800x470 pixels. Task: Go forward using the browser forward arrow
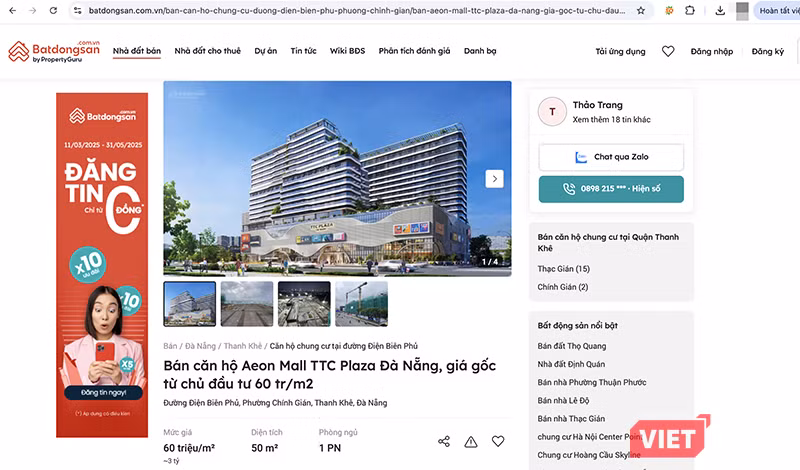tap(33, 10)
